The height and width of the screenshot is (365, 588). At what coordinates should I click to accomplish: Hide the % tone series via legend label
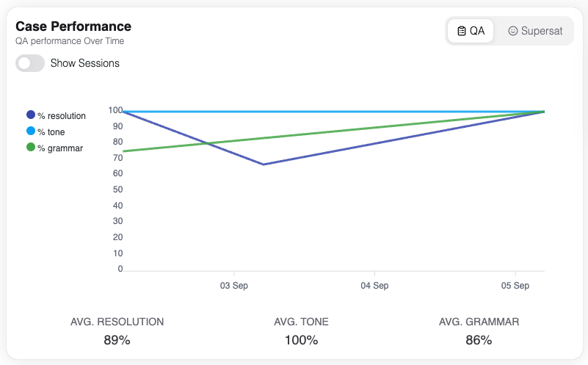(51, 132)
